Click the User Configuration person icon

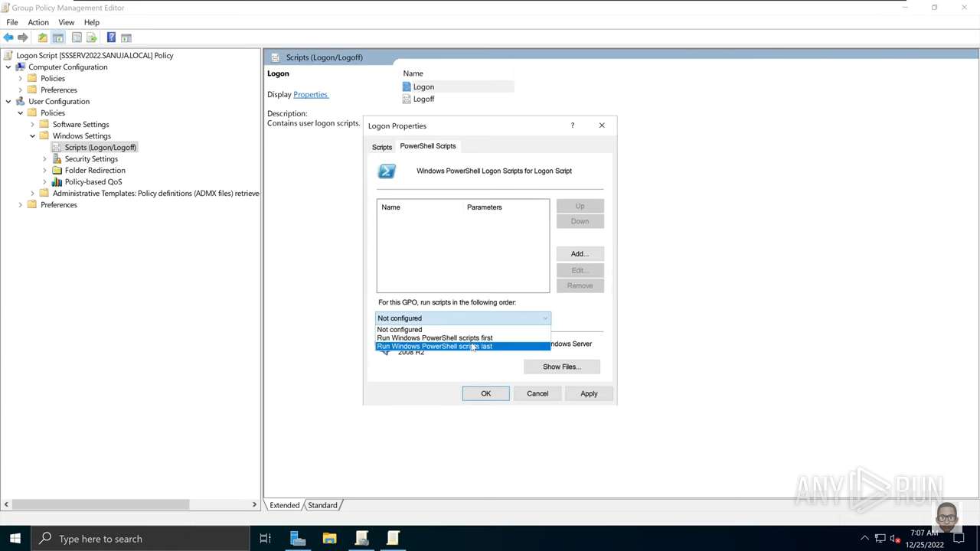coord(21,101)
